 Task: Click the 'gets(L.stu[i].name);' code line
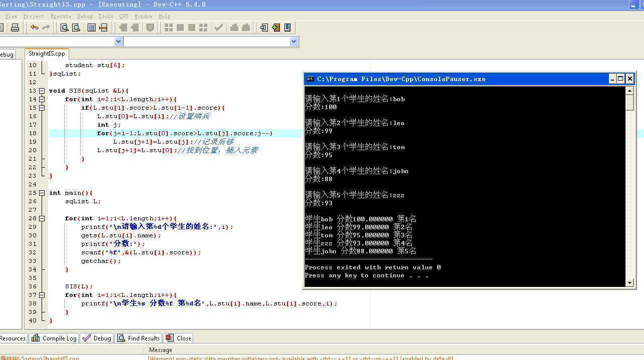pyautogui.click(x=121, y=235)
